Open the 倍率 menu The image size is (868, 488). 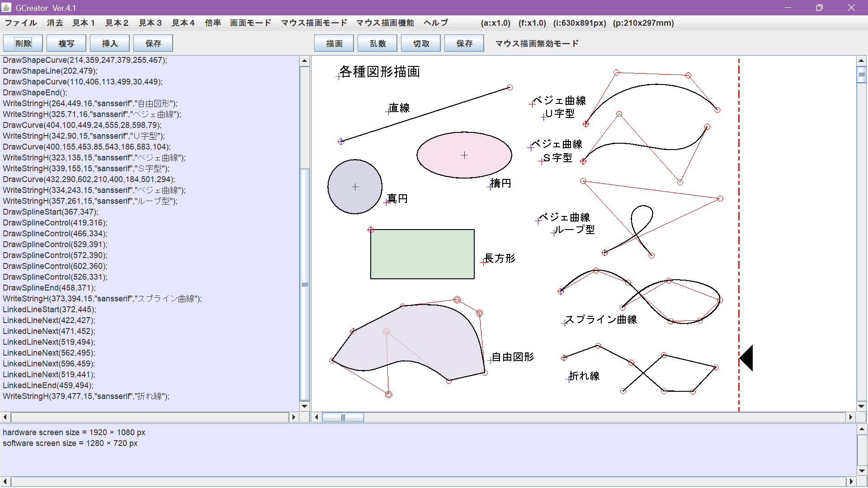click(x=212, y=23)
